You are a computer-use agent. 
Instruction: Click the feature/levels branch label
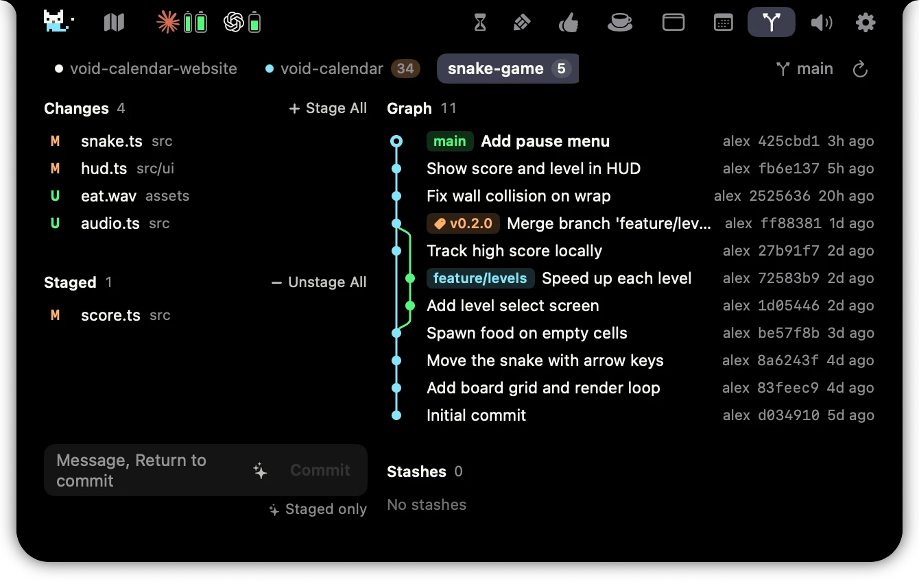(x=480, y=278)
